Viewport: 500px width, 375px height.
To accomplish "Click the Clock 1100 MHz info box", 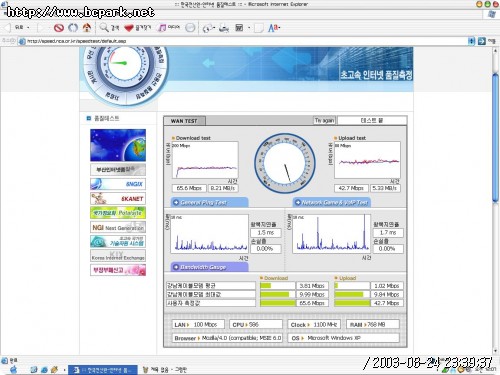I will tap(314, 324).
